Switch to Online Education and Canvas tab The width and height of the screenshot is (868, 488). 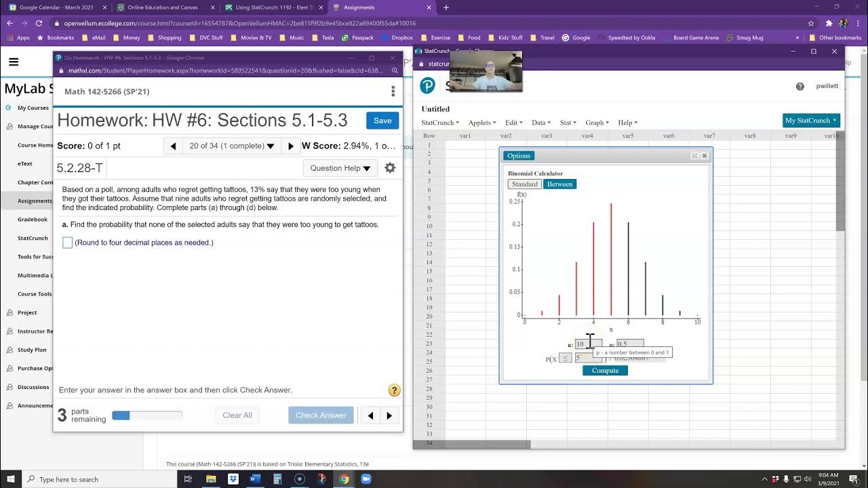pos(165,7)
